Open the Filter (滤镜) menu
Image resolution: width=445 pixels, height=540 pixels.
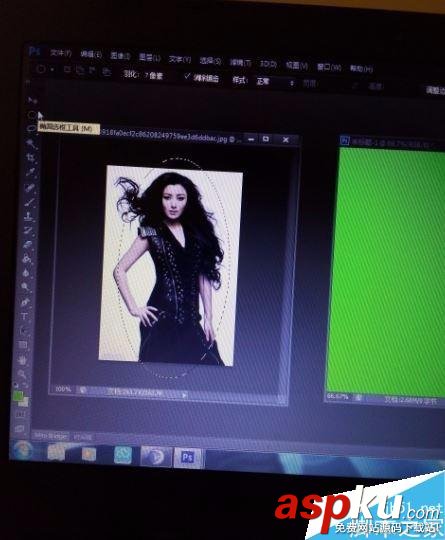[240, 62]
